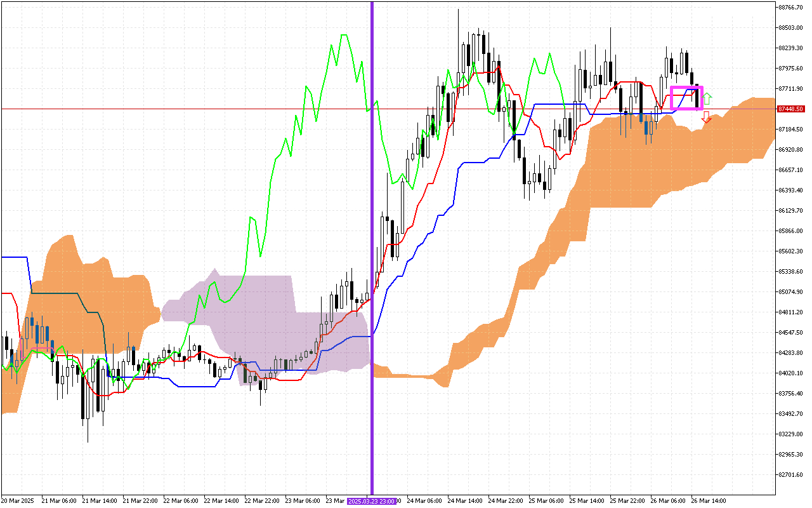Click the 84283.80 price axis label
812x508 pixels.
tap(790, 353)
